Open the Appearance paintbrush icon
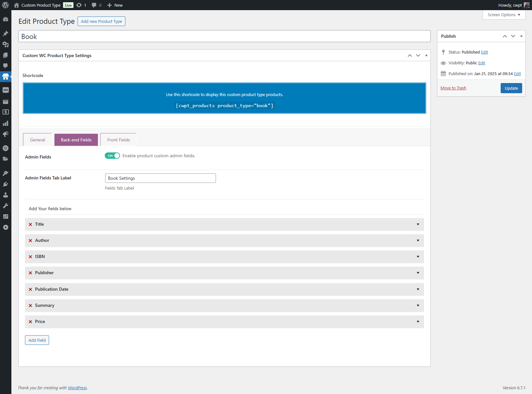Screen dimensions: 532x394 tap(5, 173)
